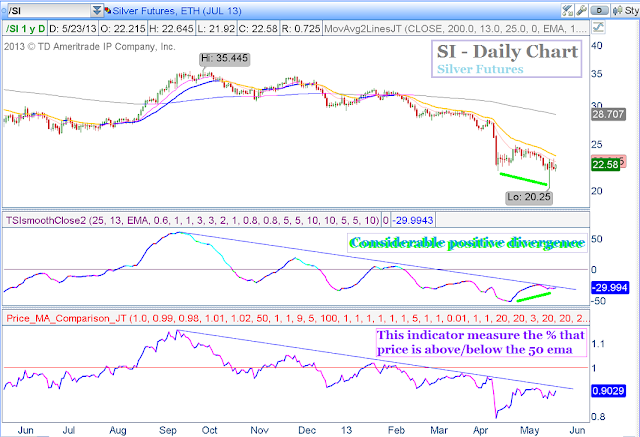Click the MovAvg2LinesJT study label

point(456,29)
